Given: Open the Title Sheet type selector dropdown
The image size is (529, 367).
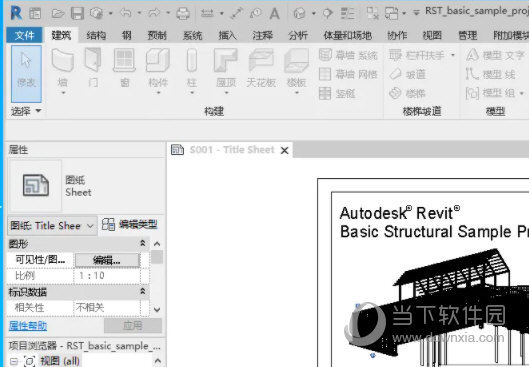Looking at the screenshot, I should [x=90, y=226].
